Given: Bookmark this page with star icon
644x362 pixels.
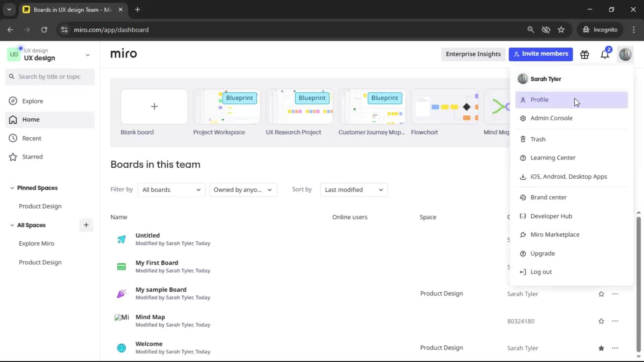Looking at the screenshot, I should [x=561, y=29].
